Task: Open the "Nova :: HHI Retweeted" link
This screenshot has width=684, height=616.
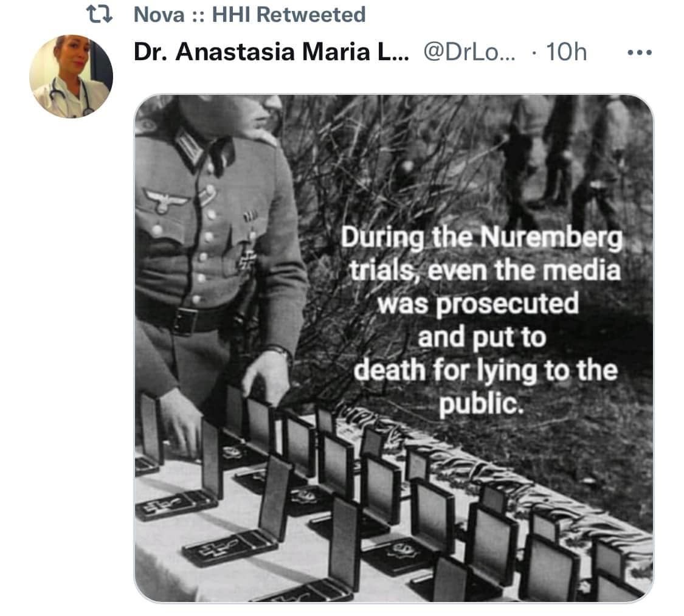Action: tap(249, 15)
